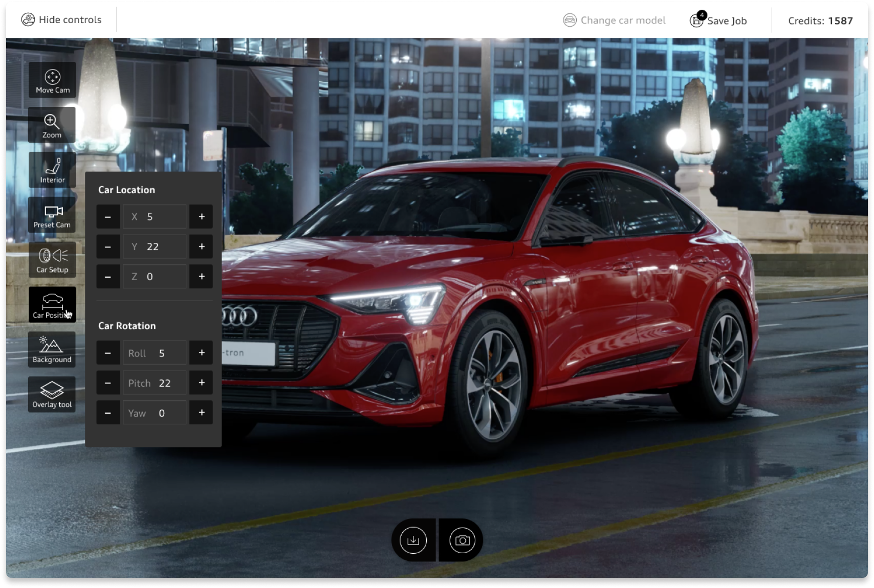The width and height of the screenshot is (874, 588).
Task: Click the Car Rotation heading
Action: 127,326
